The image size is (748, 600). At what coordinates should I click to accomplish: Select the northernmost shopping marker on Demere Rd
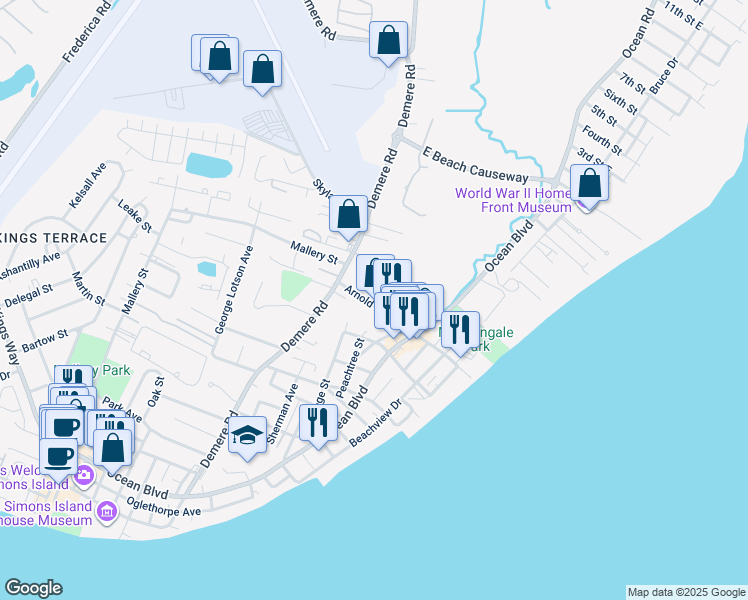388,42
